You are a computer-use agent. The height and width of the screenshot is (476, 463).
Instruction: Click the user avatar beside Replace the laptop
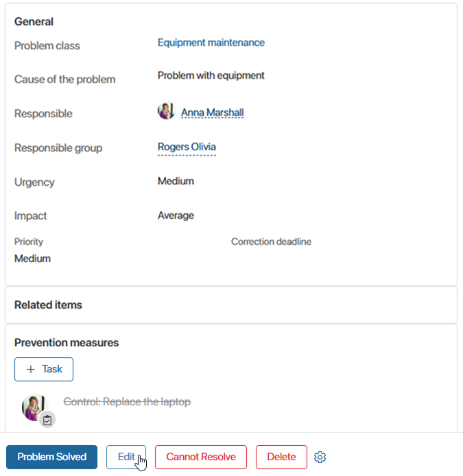(35, 407)
